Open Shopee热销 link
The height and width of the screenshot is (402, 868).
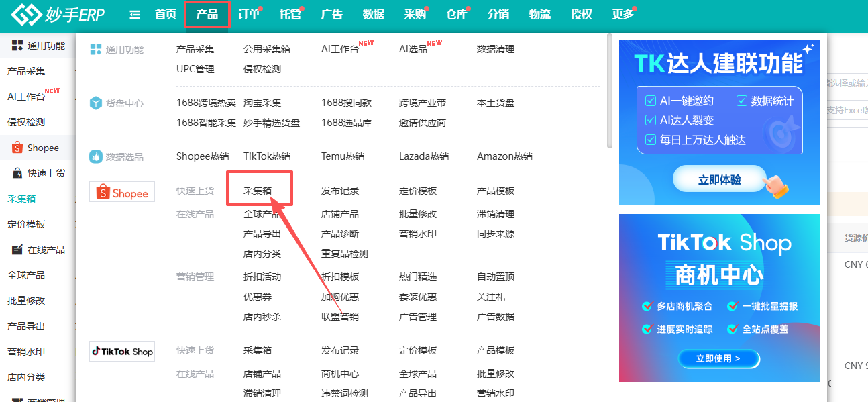pyautogui.click(x=203, y=156)
